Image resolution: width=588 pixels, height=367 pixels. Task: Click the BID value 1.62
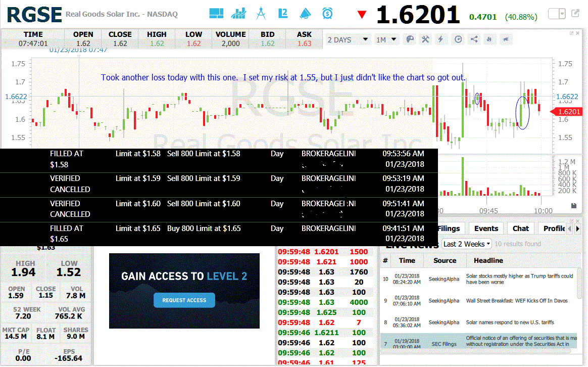click(267, 43)
